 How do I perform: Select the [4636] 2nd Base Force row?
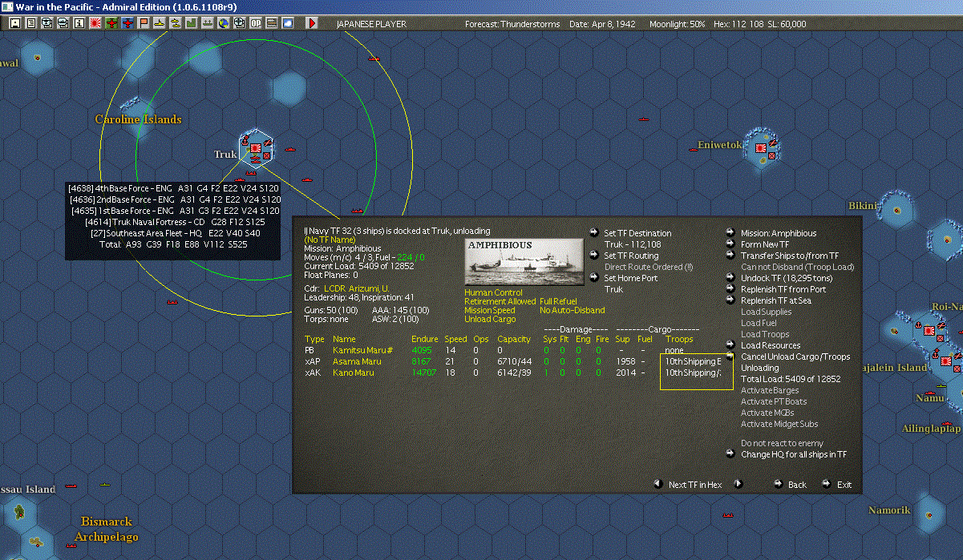click(174, 199)
